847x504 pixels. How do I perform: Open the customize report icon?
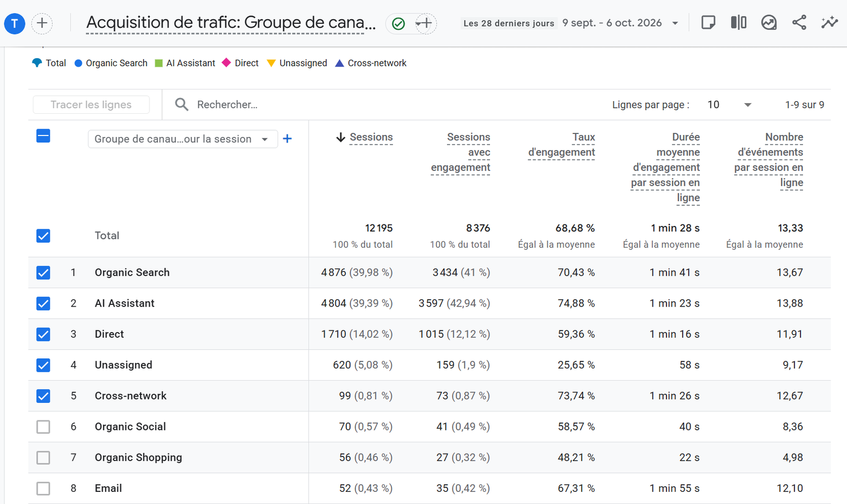point(708,23)
